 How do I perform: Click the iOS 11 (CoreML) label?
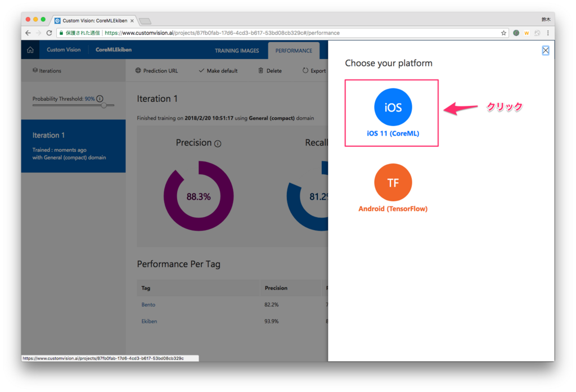(393, 133)
